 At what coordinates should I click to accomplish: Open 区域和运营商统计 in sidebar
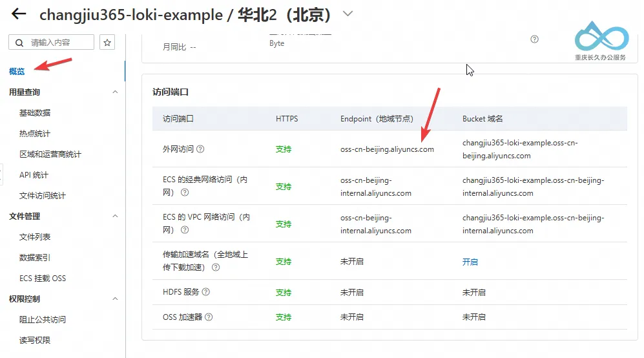[x=50, y=154]
